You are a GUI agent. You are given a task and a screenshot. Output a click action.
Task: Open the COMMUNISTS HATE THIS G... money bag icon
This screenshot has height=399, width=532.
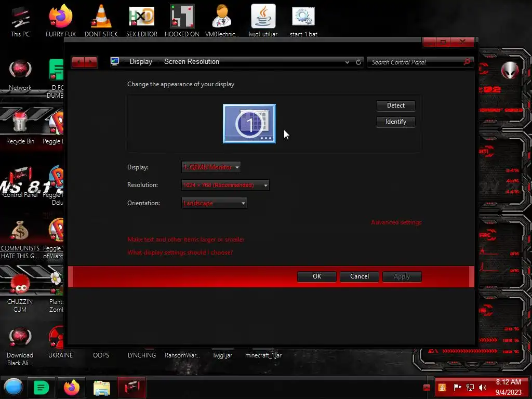coord(20,239)
